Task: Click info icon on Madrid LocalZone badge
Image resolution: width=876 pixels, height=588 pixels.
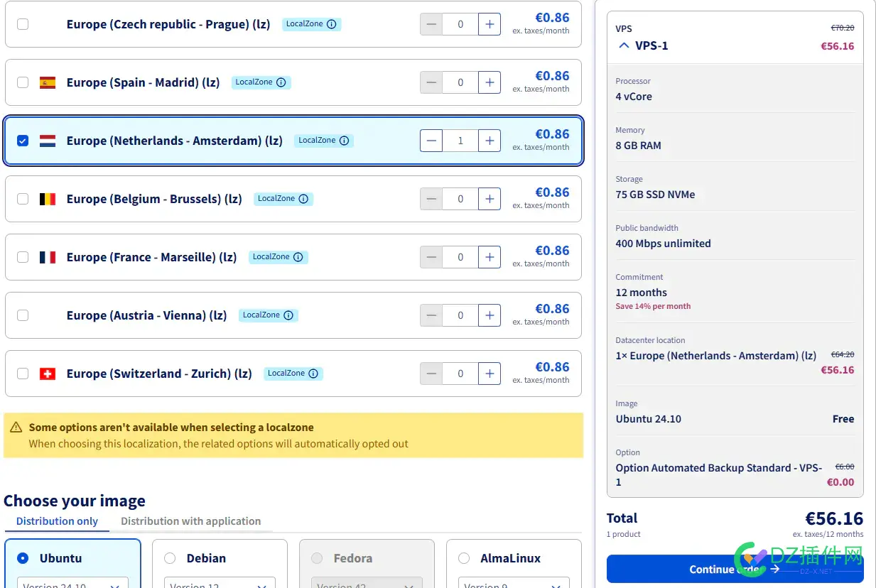Action: pos(281,82)
